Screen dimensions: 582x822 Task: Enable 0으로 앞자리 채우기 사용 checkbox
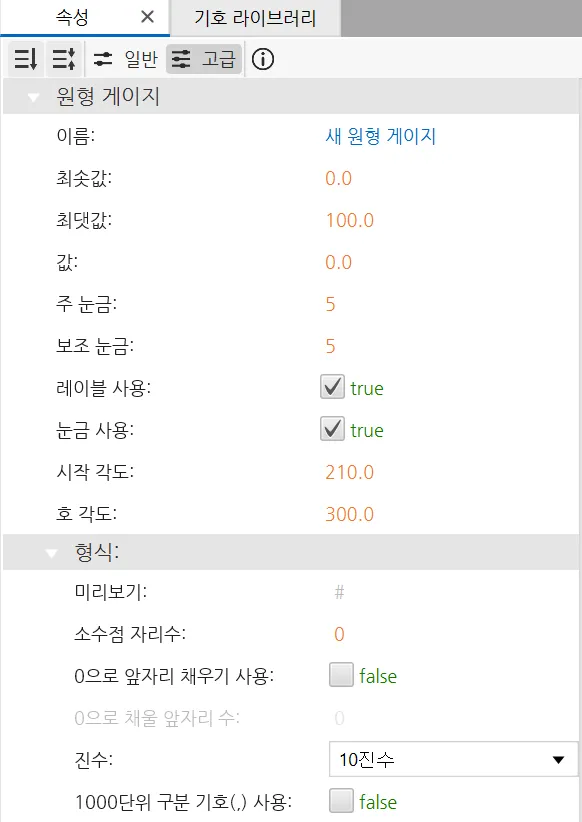click(341, 675)
